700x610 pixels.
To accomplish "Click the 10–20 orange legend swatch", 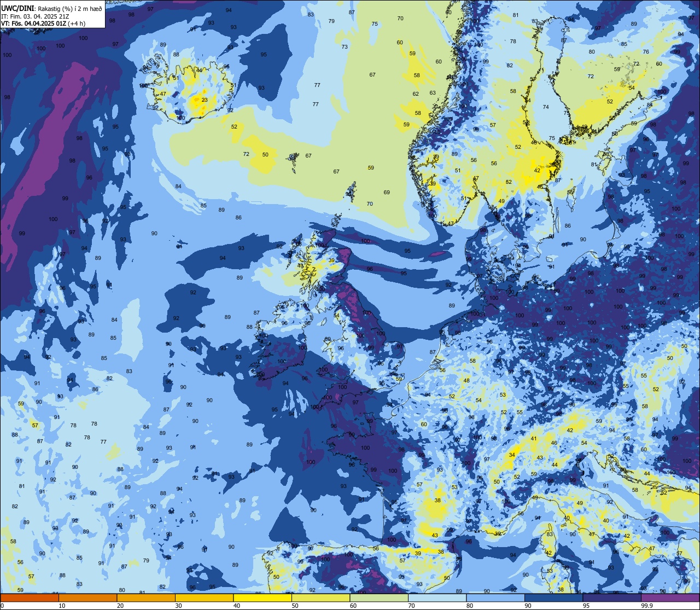I will click(88, 597).
